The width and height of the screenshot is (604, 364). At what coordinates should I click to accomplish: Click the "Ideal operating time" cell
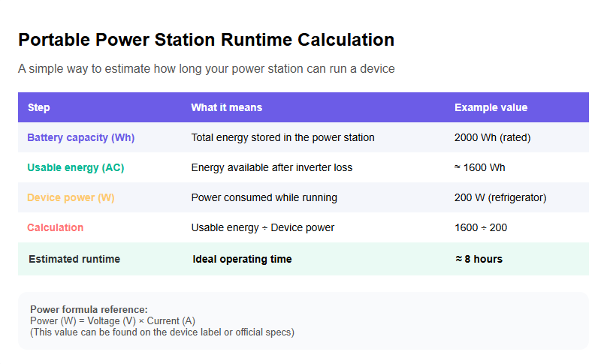(x=242, y=259)
